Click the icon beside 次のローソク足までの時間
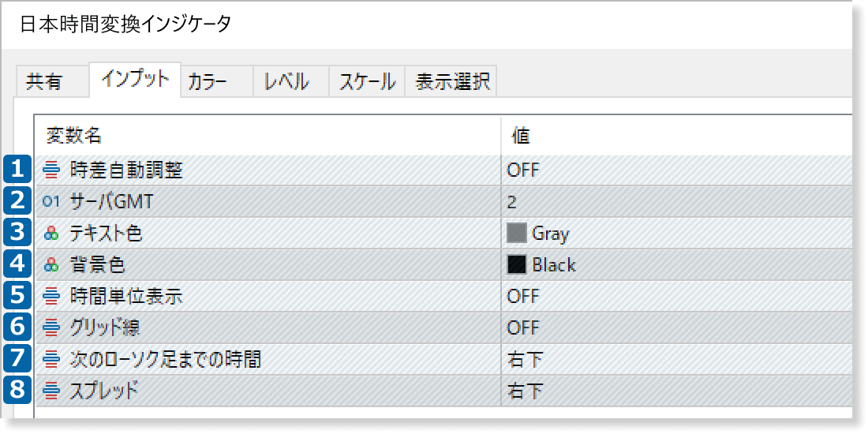868x434 pixels. pyautogui.click(x=52, y=360)
